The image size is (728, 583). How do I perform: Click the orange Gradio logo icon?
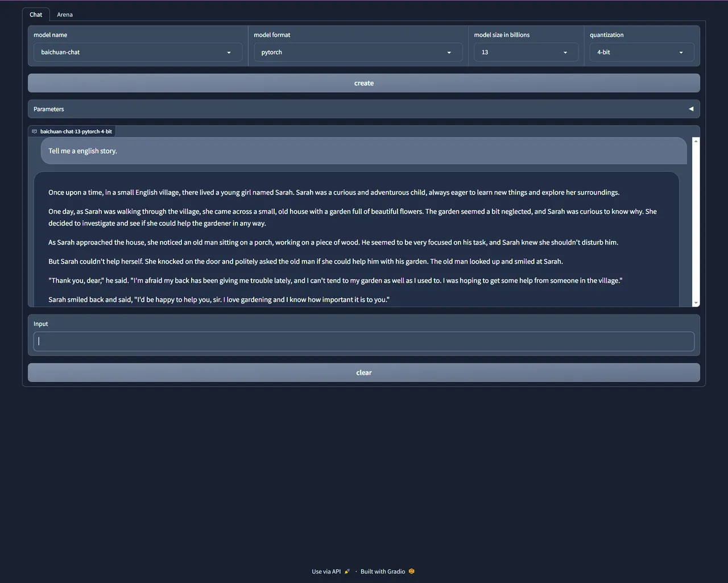(412, 572)
